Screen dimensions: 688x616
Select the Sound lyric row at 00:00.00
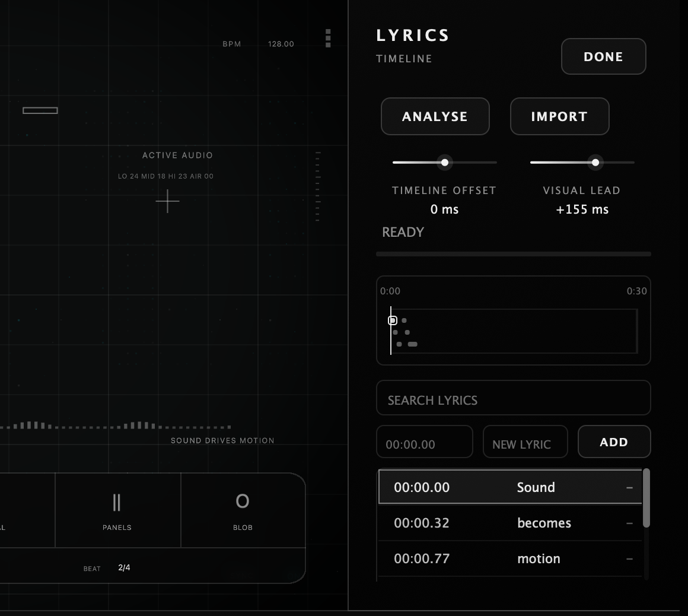(510, 487)
